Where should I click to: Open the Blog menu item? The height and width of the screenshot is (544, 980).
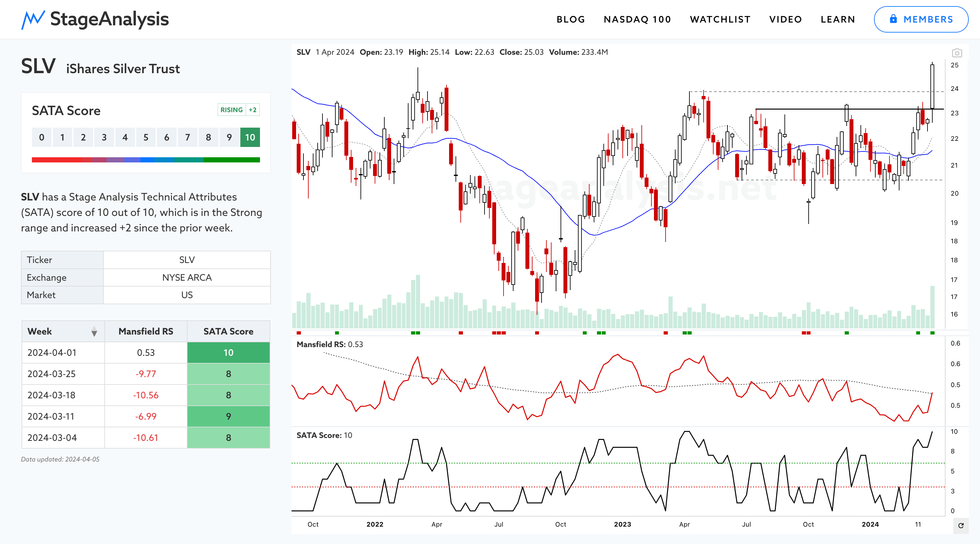coord(571,19)
